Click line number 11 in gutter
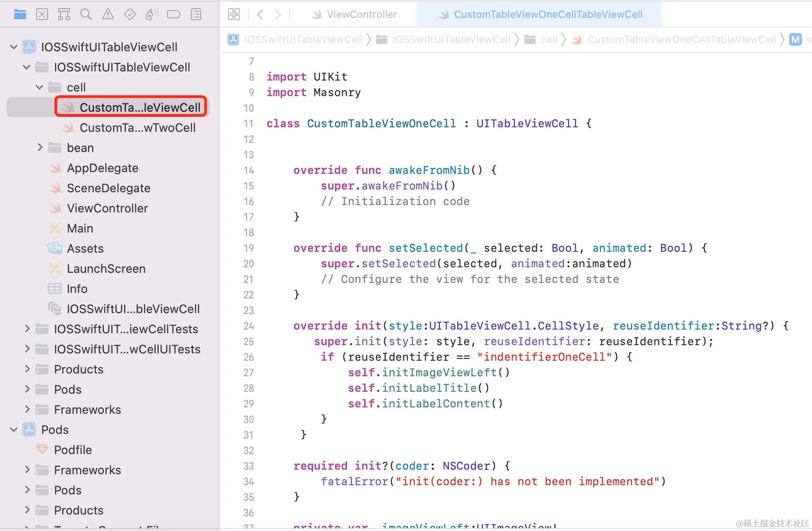Image resolution: width=812 pixels, height=531 pixels. pos(249,124)
